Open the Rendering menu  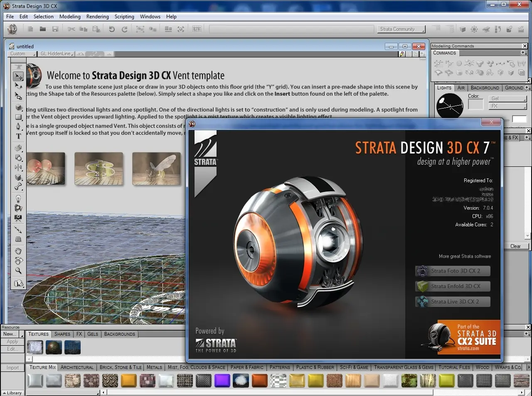[x=98, y=17]
